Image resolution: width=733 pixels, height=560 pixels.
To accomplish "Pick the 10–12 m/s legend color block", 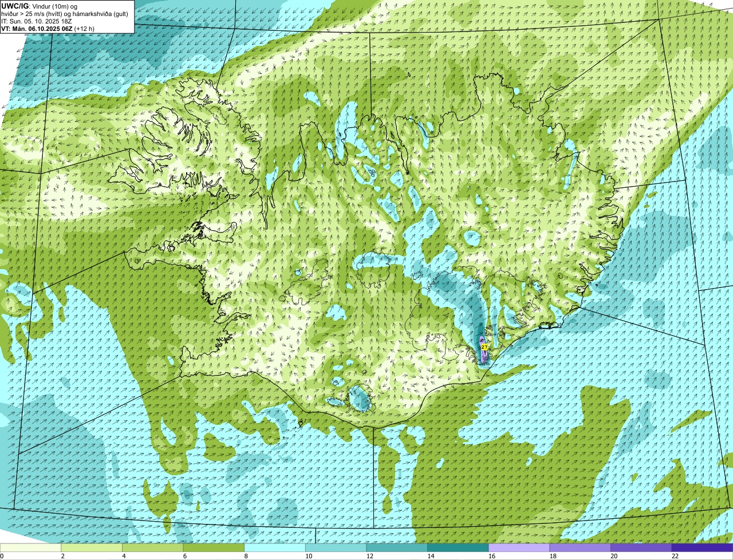I will pos(336,547).
